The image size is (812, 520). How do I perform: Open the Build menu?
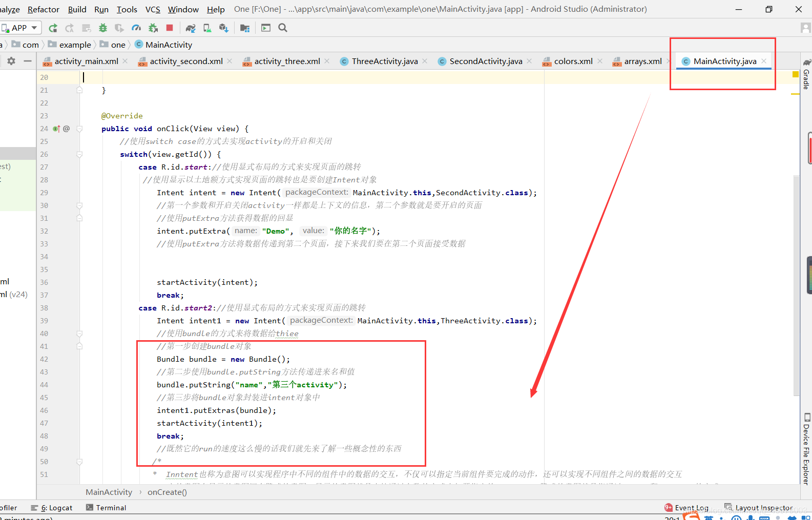[77, 9]
